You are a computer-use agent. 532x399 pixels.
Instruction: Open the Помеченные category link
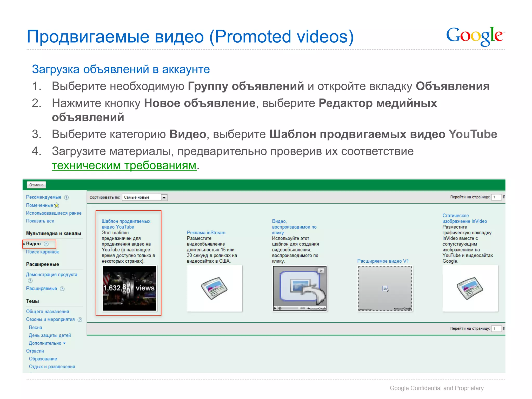tap(39, 205)
